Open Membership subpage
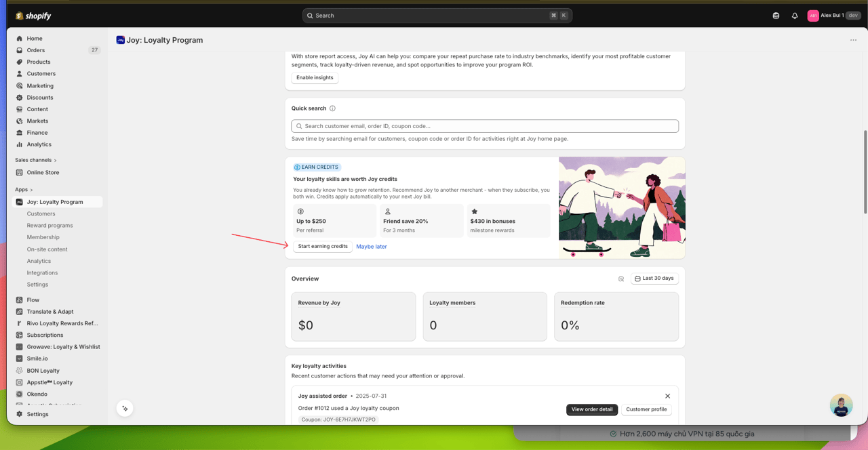 [x=43, y=237]
